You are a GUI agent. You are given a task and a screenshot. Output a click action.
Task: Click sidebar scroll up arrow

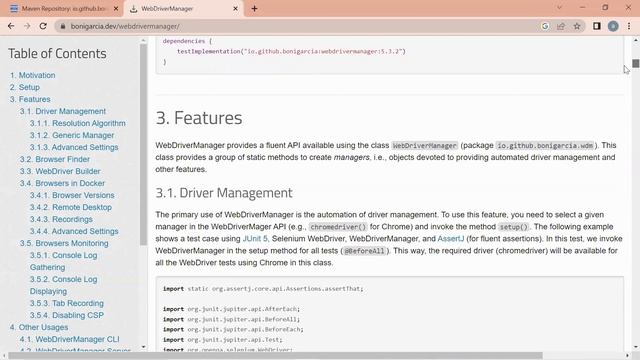click(143, 40)
